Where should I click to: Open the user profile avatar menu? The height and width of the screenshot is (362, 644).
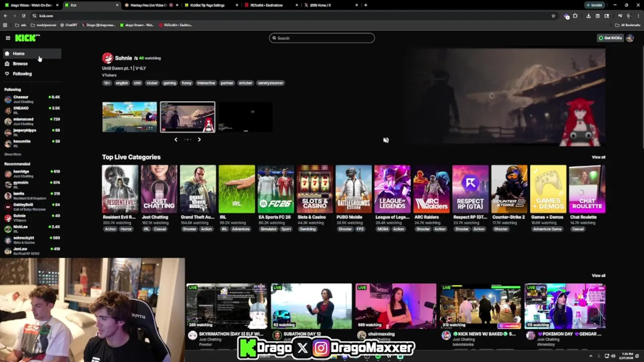(629, 38)
